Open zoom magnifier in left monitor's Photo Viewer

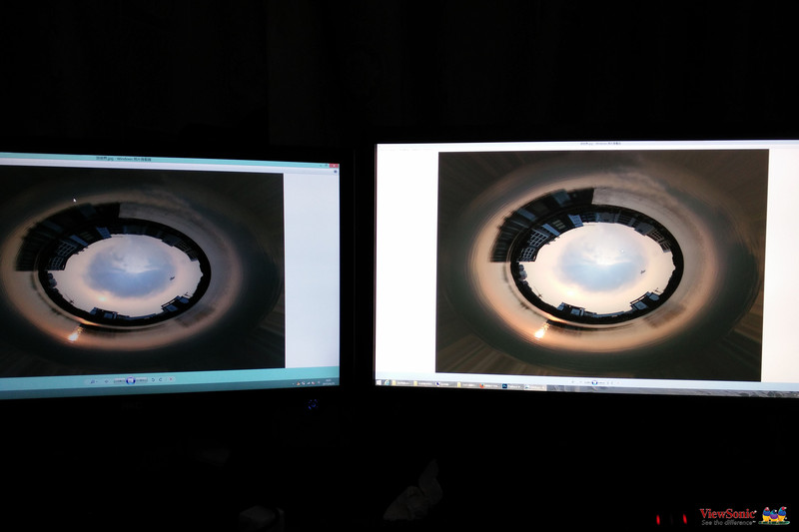click(93, 381)
